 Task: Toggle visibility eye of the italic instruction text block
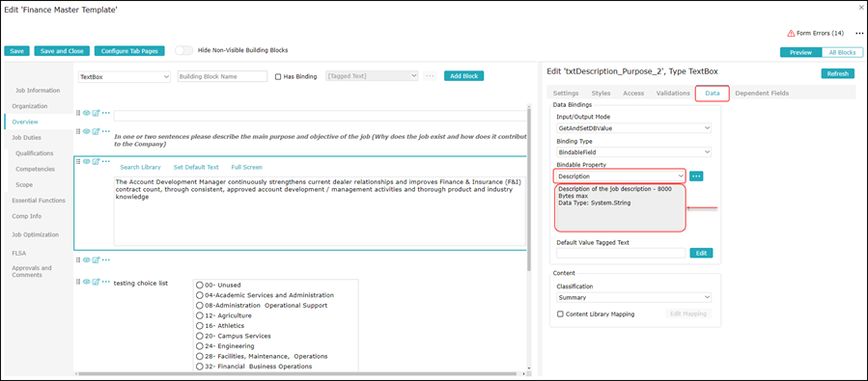click(x=86, y=131)
